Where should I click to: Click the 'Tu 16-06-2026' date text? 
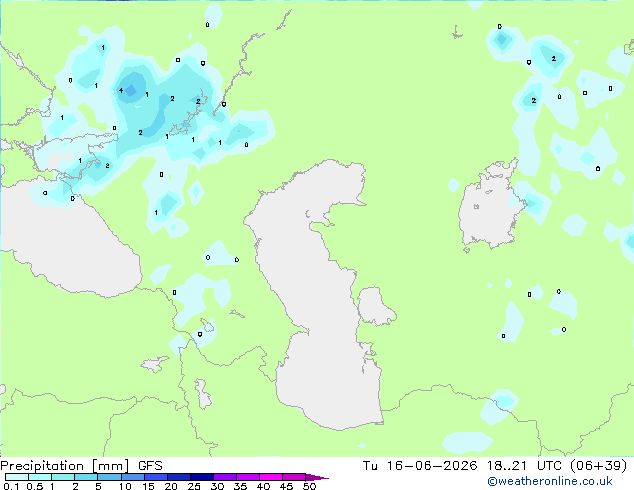click(x=420, y=466)
